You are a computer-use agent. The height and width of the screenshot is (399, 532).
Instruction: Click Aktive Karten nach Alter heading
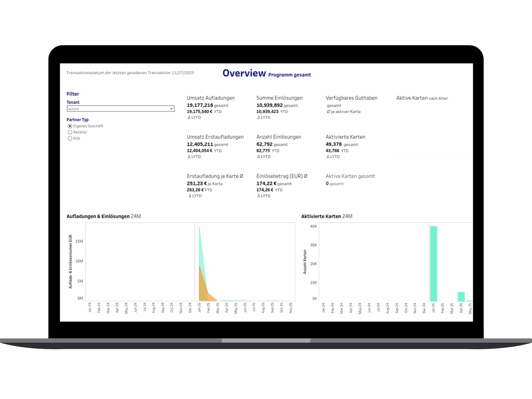422,98
